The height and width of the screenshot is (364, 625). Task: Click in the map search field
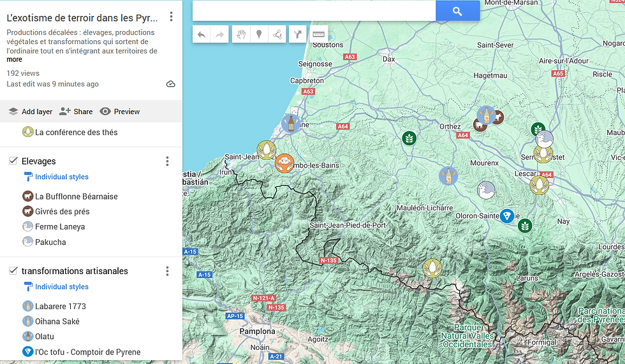pyautogui.click(x=314, y=11)
